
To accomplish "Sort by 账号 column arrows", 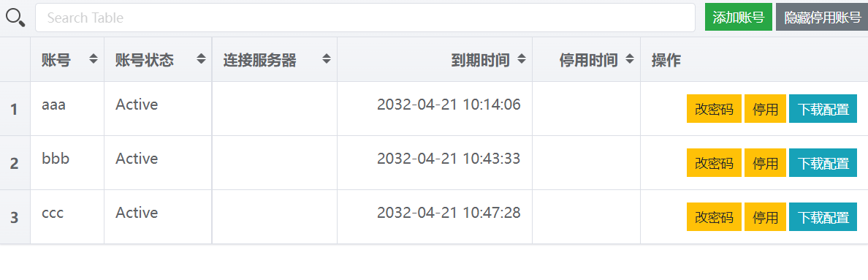I will tap(94, 59).
